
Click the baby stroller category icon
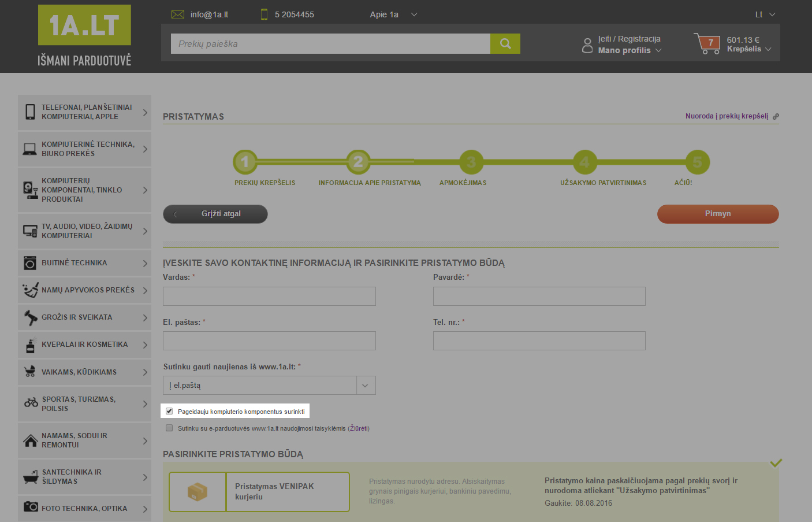[30, 372]
